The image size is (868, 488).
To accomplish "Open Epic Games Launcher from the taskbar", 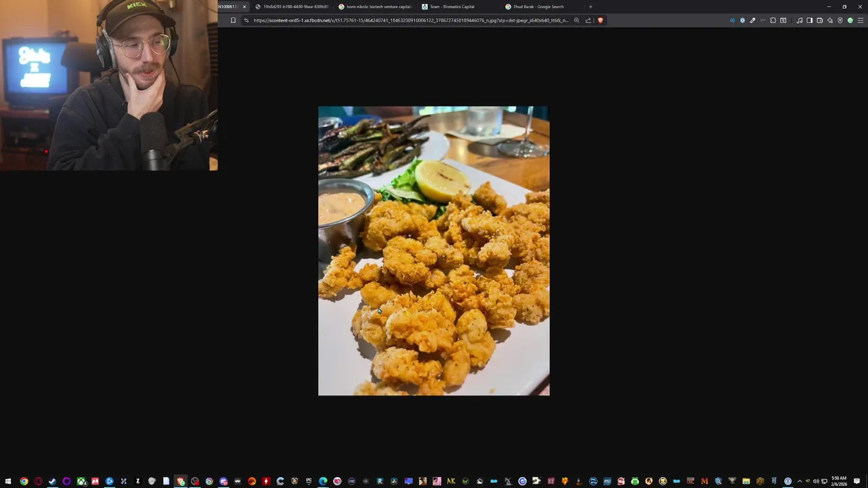I will click(x=309, y=481).
